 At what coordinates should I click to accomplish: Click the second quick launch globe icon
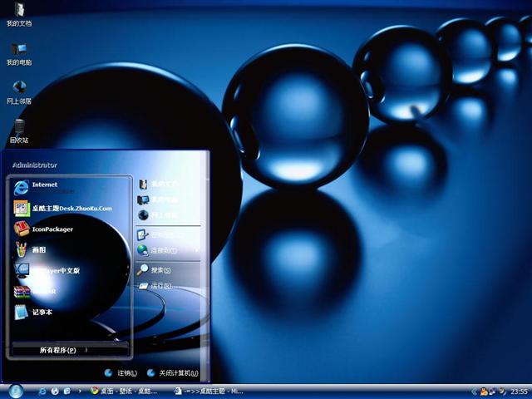[x=55, y=392]
